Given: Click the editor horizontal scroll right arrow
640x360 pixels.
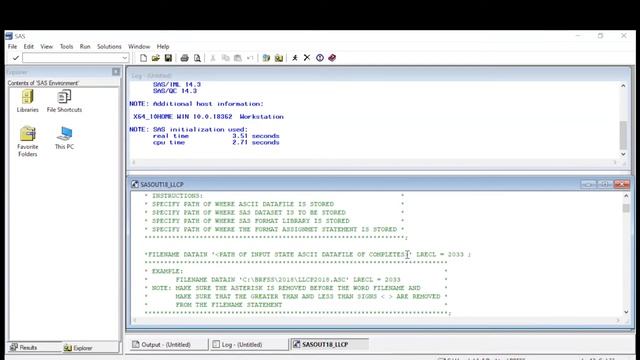Looking at the screenshot, I should point(618,320).
